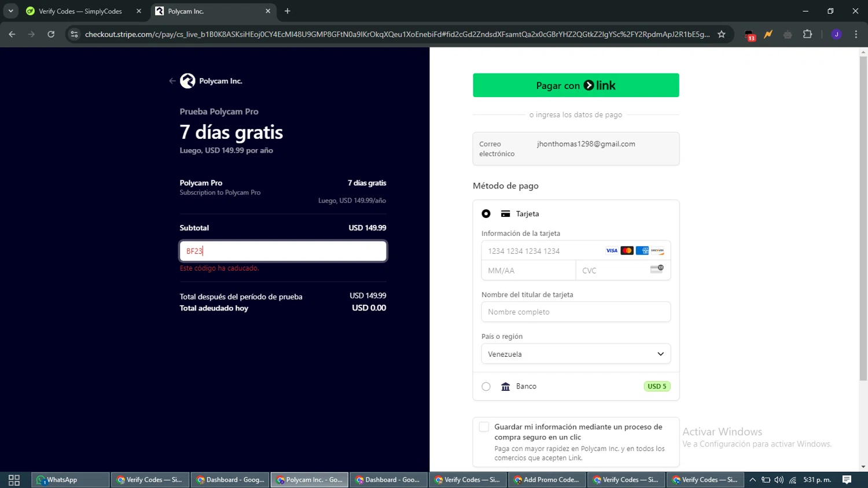Open the Windows notification center
This screenshot has height=488, width=868.
(847, 480)
